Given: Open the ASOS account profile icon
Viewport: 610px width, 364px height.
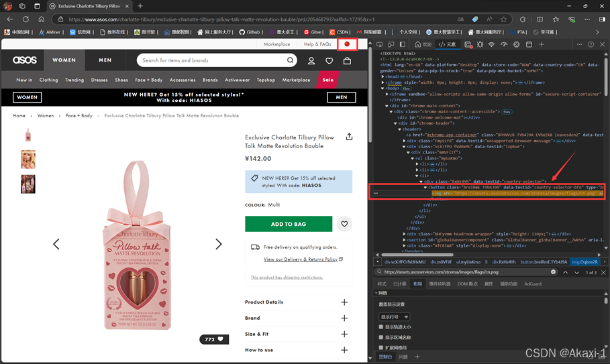Looking at the screenshot, I should 311,60.
